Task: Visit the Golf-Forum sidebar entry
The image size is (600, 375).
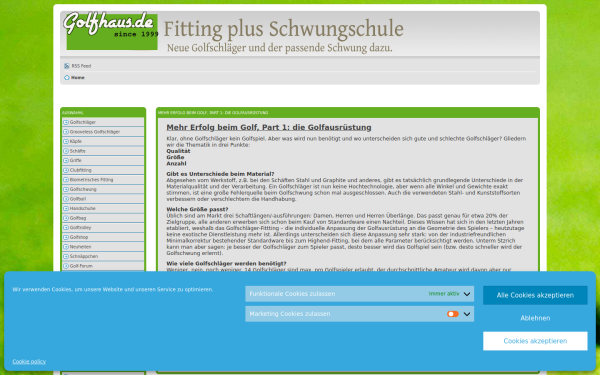Action: coord(103,266)
